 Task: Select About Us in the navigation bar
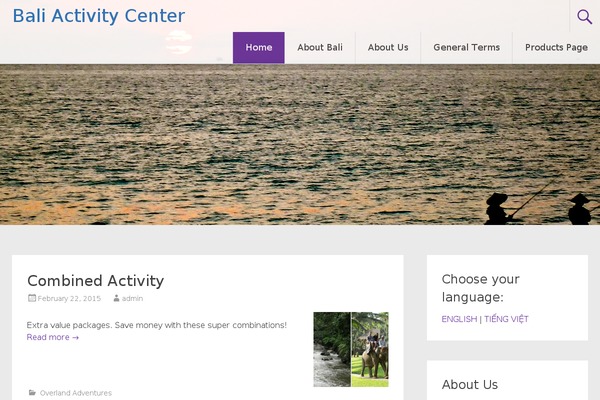(x=388, y=47)
